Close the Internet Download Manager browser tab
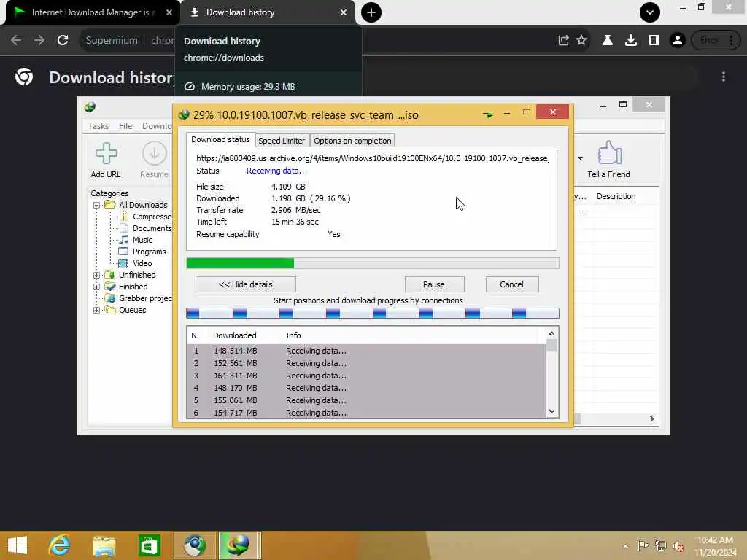The width and height of the screenshot is (747, 560). [169, 12]
